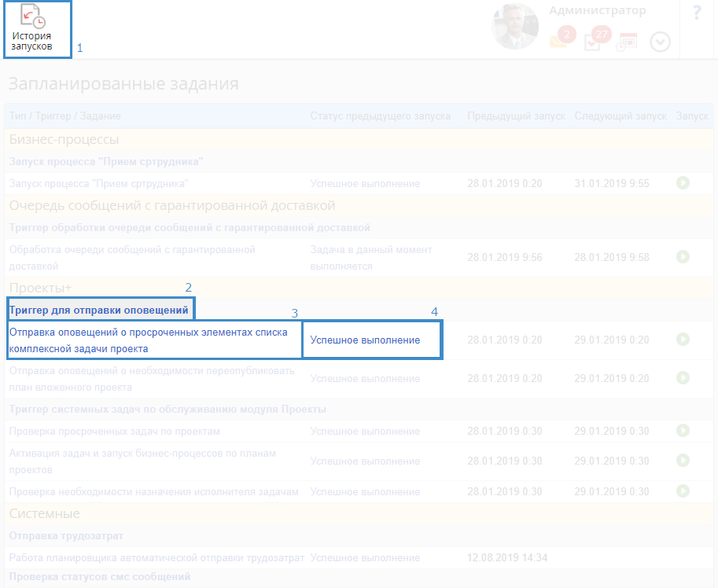This screenshot has height=588, width=718.
Task: Run Отправка оповещений о просроченных элементах task
Action: coord(683,339)
